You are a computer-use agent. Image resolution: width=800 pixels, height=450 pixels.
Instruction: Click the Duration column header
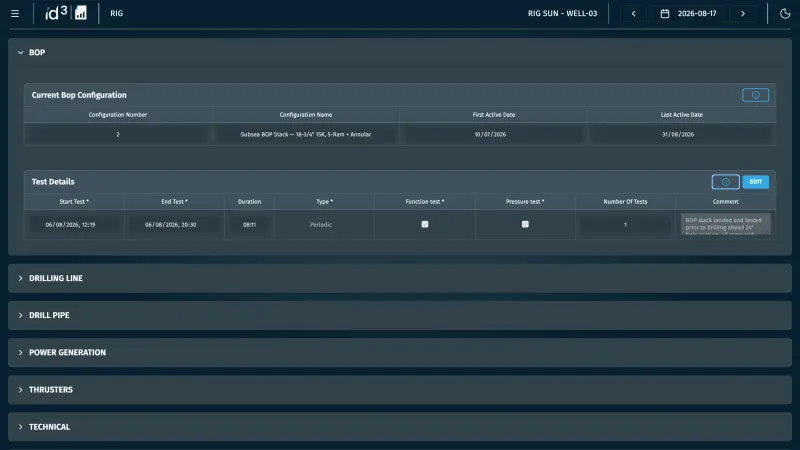(x=249, y=202)
